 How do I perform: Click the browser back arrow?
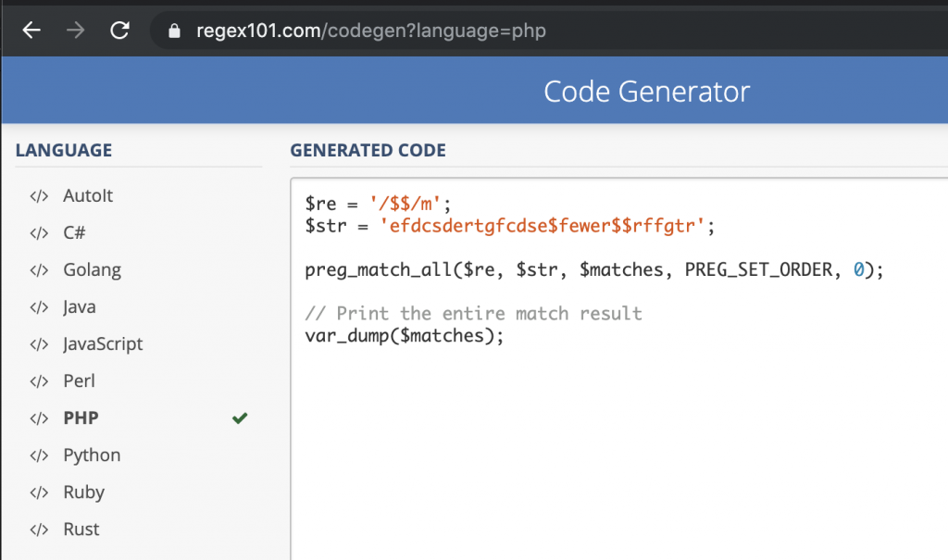point(31,31)
